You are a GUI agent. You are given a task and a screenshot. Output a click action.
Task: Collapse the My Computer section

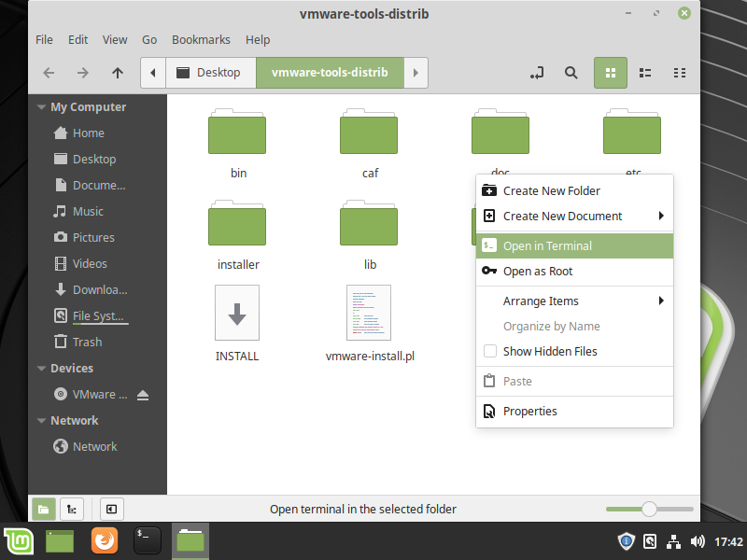coord(41,107)
